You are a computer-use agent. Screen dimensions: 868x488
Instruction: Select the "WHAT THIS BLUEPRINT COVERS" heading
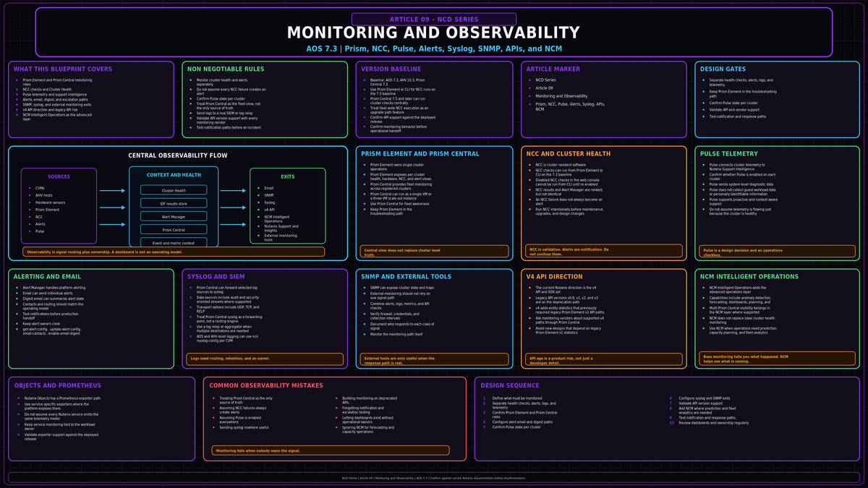click(x=63, y=69)
